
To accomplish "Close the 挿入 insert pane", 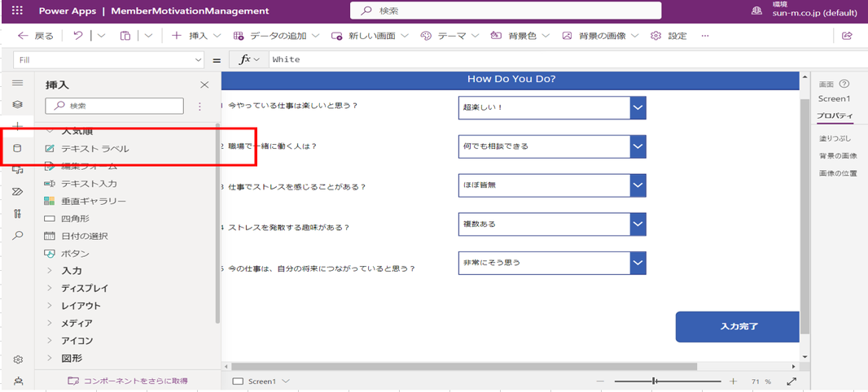I will [x=204, y=85].
